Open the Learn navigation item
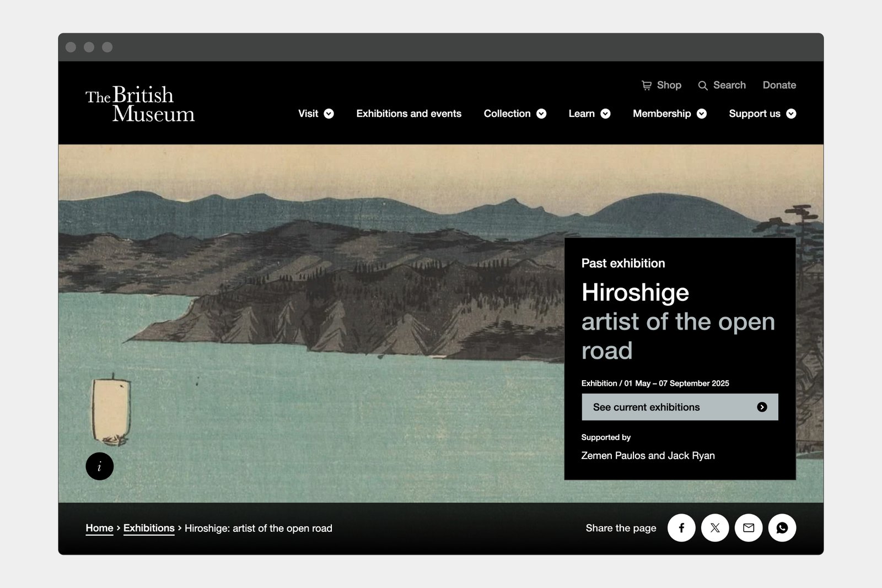The height and width of the screenshot is (588, 882). 582,114
